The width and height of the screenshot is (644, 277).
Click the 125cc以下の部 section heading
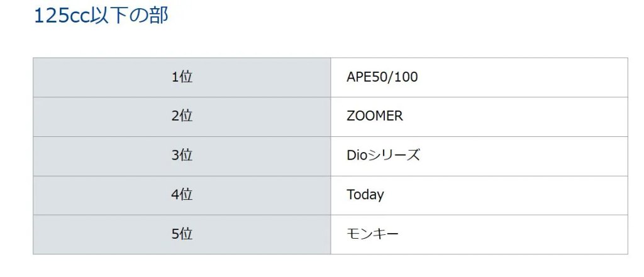101,16
